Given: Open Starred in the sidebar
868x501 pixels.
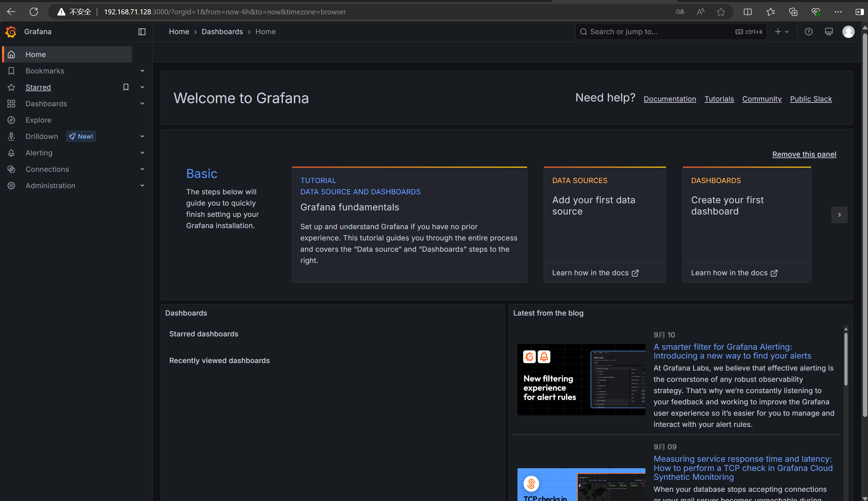Looking at the screenshot, I should click(38, 87).
